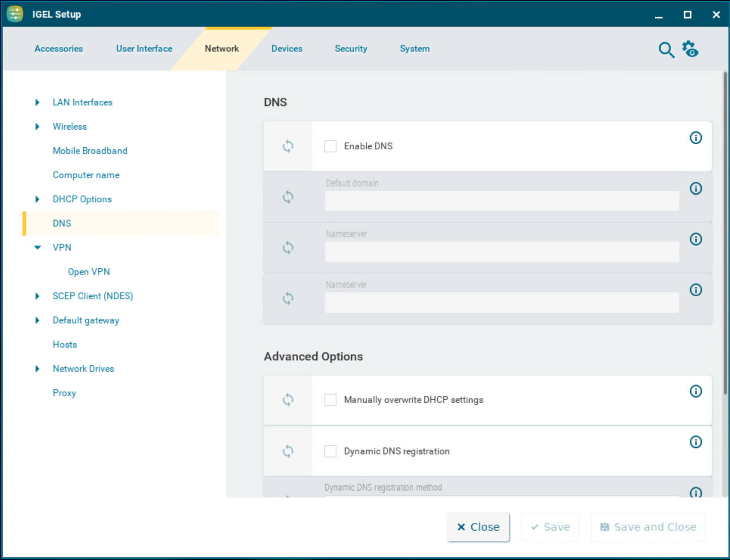Select Hosts in the sidebar

click(65, 345)
